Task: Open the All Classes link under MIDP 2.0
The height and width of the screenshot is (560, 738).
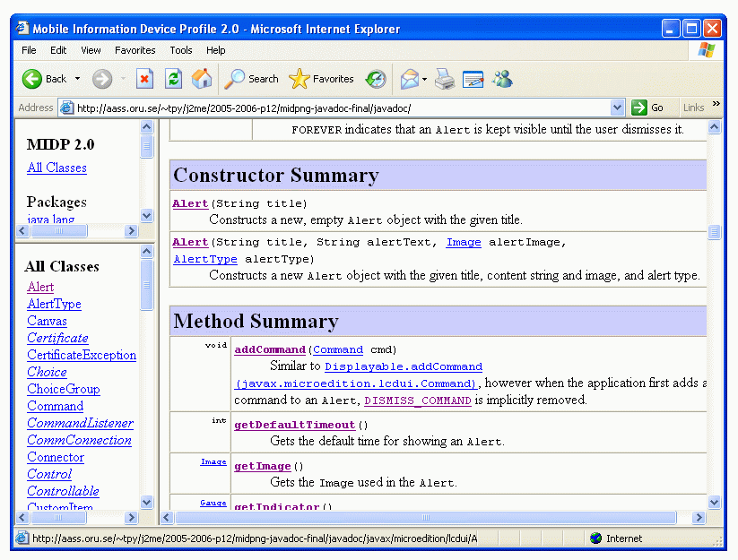Action: click(57, 168)
